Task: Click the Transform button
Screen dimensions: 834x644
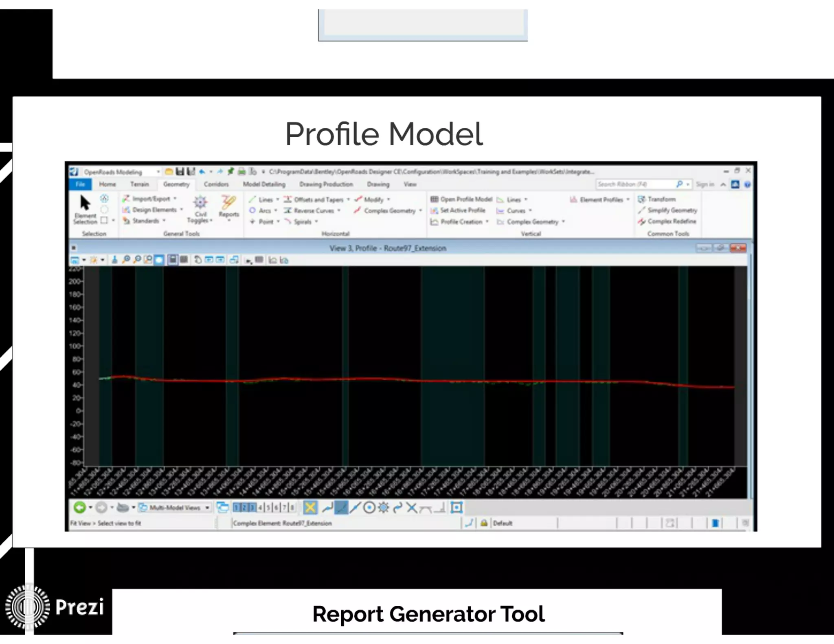Action: point(657,199)
